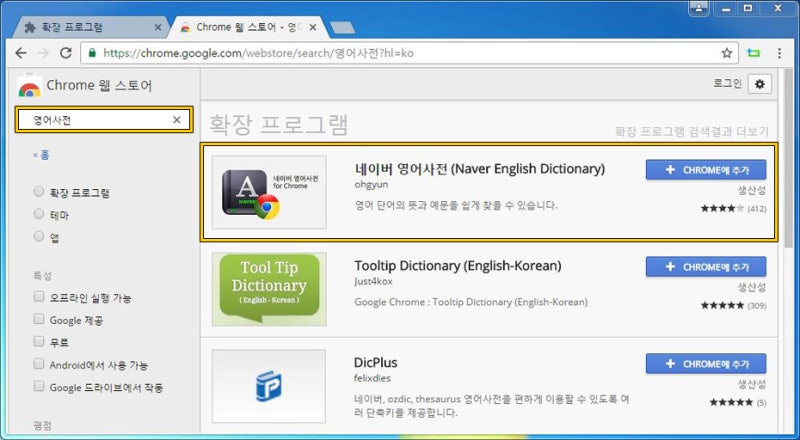Switch to the Chrome 웹 스토어 browser tab
The image size is (800, 440).
pos(248,28)
